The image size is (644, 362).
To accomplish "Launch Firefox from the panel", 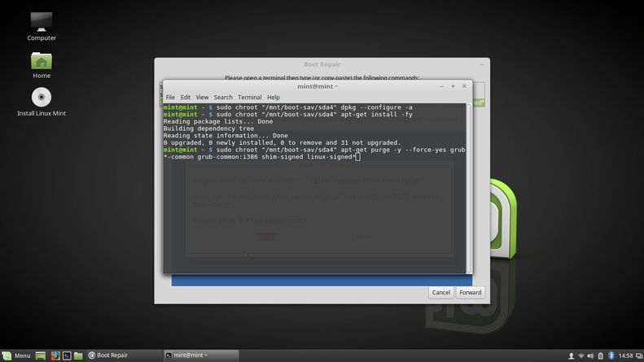I will [x=55, y=355].
